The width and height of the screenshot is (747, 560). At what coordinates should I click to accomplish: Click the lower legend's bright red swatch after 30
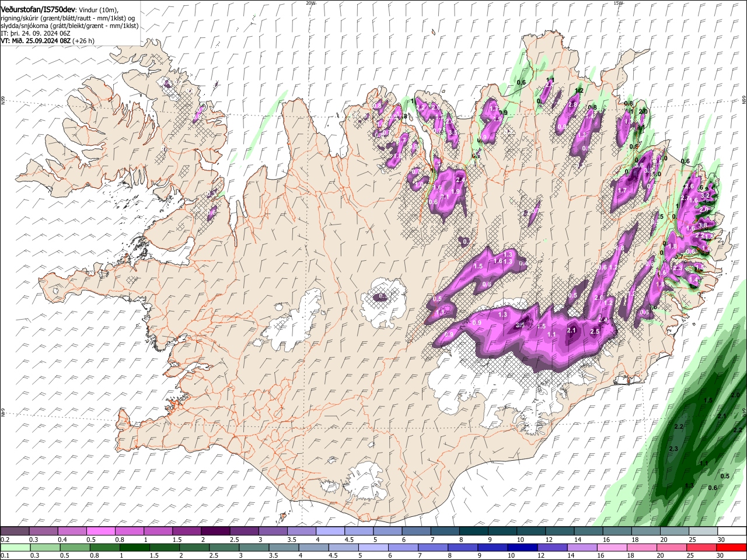coord(731,547)
